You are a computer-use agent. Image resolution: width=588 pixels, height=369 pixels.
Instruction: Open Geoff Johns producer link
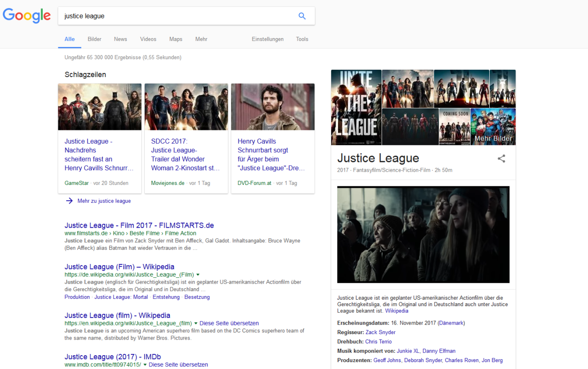point(387,360)
